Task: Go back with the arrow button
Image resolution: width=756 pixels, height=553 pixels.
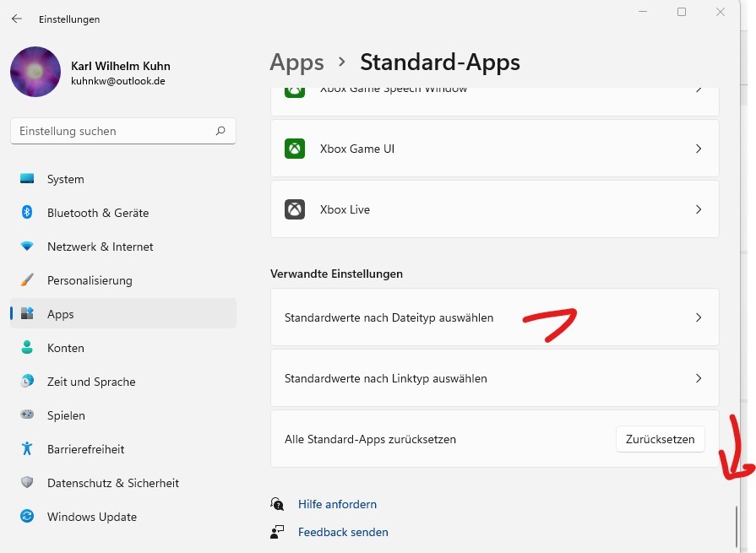Action: pos(17,19)
